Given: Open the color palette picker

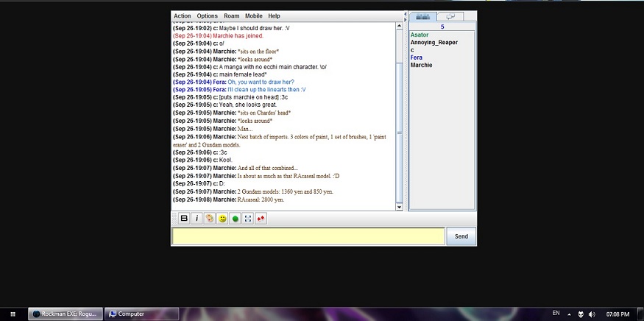Looking at the screenshot, I should point(210,219).
